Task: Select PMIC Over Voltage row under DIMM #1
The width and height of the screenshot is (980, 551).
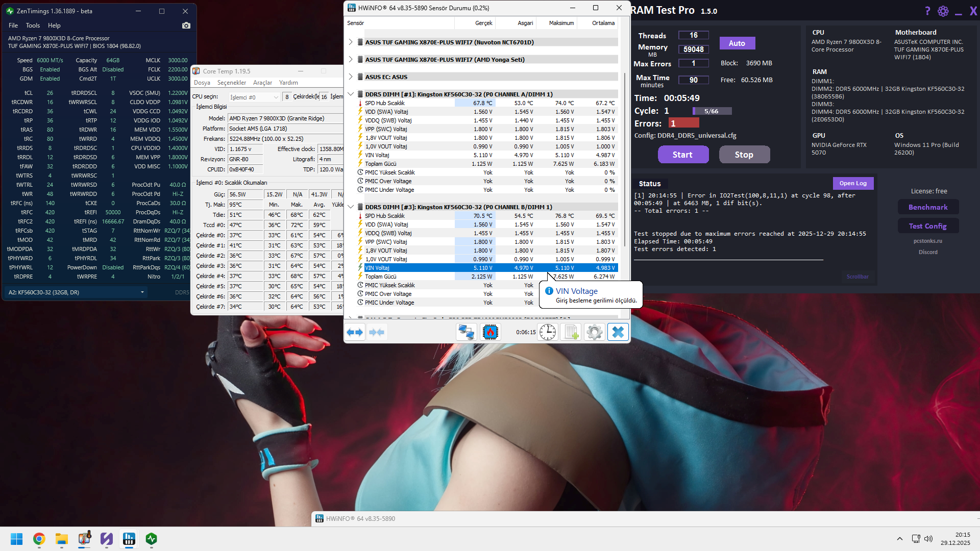Action: pyautogui.click(x=482, y=181)
